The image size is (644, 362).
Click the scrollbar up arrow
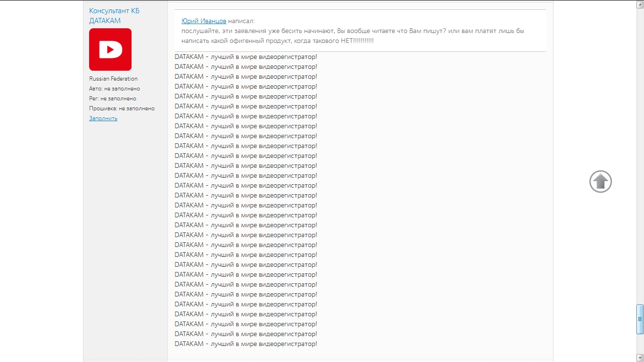(x=640, y=4)
